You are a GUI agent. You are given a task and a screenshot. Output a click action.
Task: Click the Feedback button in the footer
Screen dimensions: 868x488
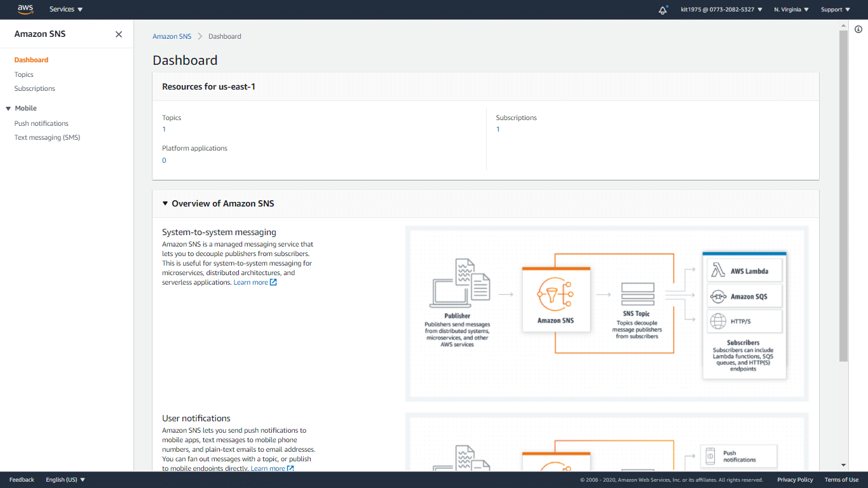21,480
